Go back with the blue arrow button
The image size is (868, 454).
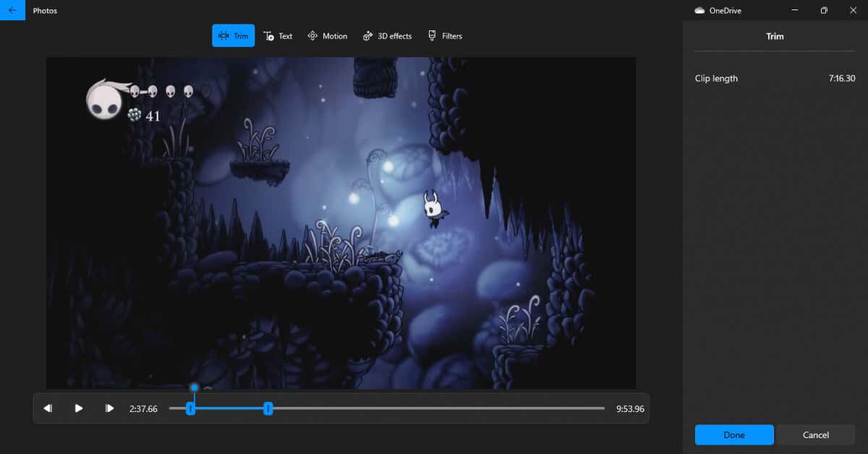12,10
